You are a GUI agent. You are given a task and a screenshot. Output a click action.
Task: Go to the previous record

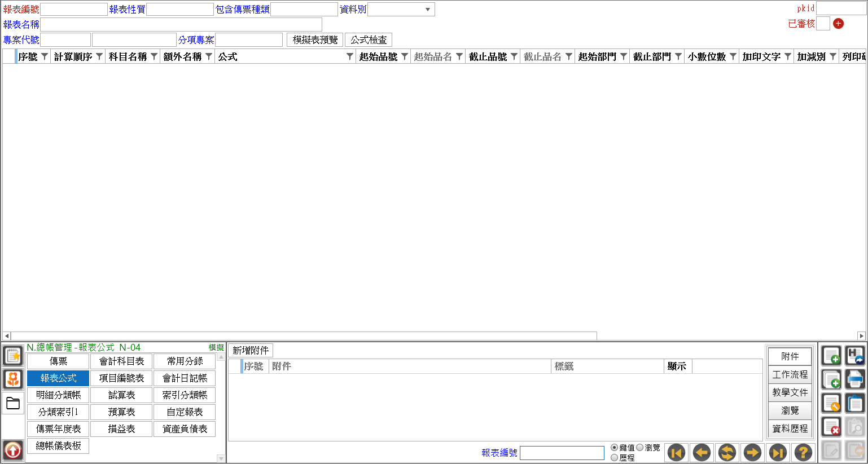[x=702, y=452]
